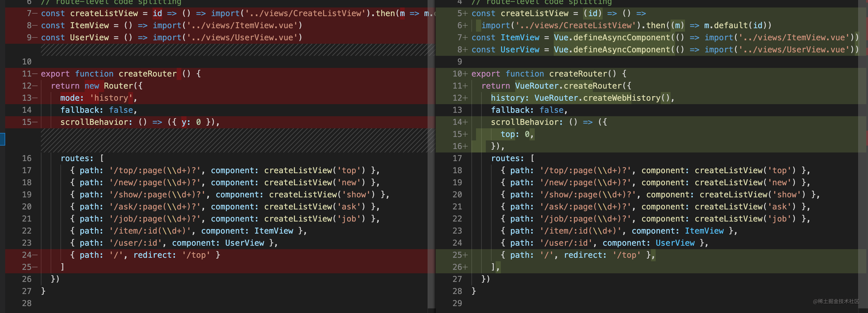Click minus indicator on removed line 24
The width and height of the screenshot is (868, 313).
point(35,255)
